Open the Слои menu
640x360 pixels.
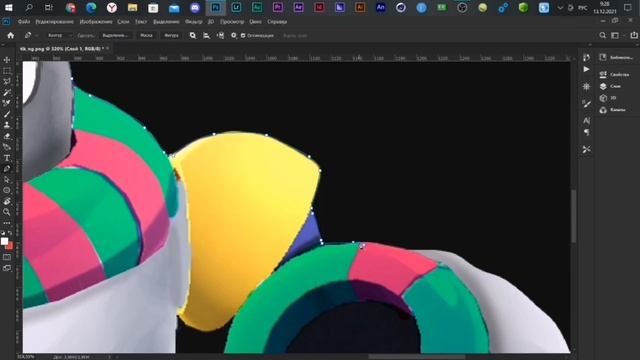[123, 22]
